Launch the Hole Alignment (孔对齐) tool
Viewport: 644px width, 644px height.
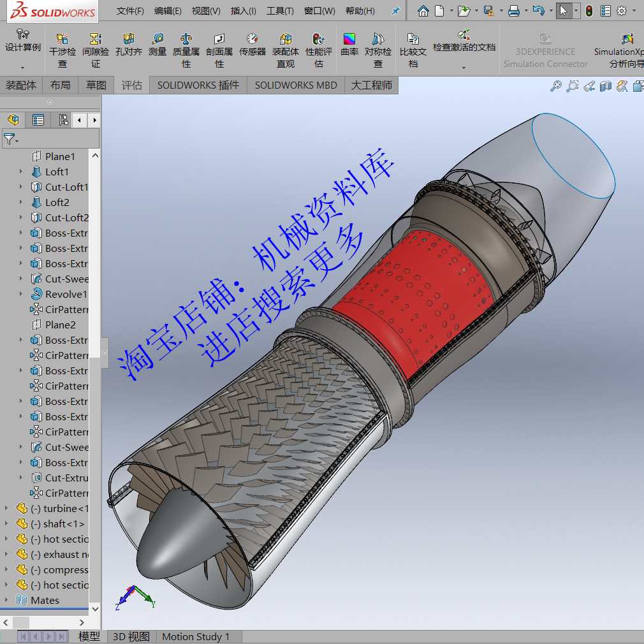[x=129, y=45]
